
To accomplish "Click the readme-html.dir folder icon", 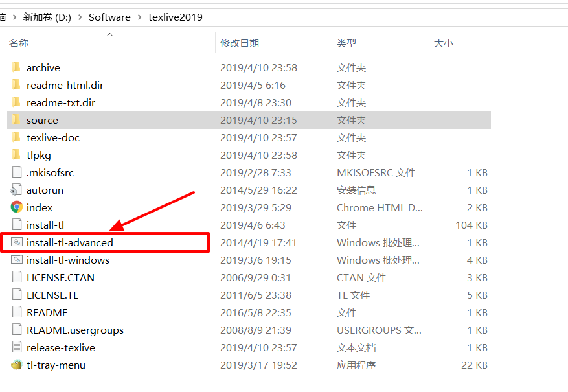I will click(16, 85).
